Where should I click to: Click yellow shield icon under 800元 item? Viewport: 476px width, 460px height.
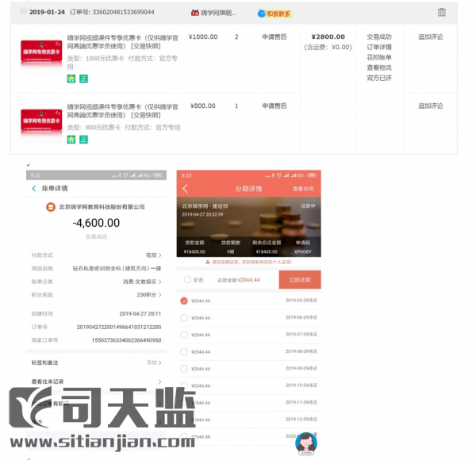point(71,140)
